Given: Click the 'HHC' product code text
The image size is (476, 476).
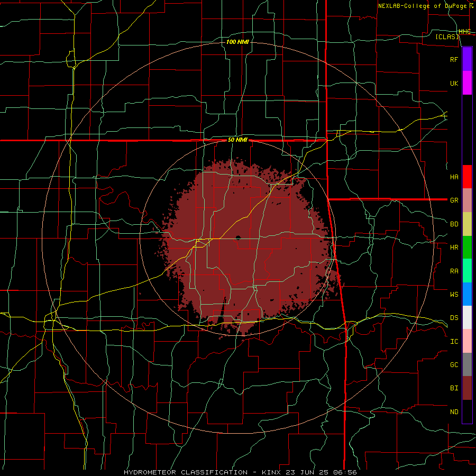Looking at the screenshot, I should 464,32.
